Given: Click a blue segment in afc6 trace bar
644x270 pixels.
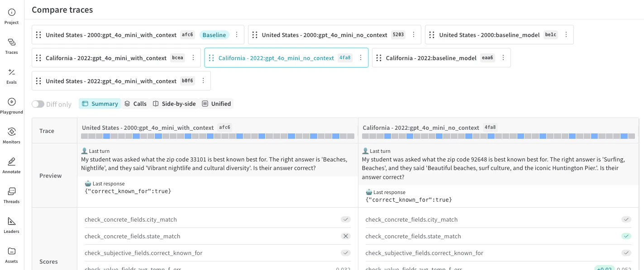Looking at the screenshot, I should click(106, 136).
